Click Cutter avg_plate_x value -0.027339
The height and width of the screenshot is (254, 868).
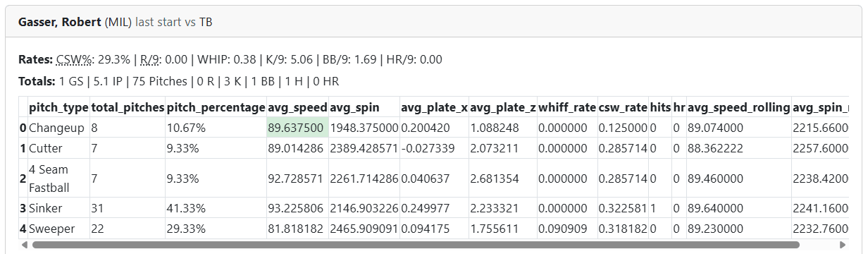(434, 148)
